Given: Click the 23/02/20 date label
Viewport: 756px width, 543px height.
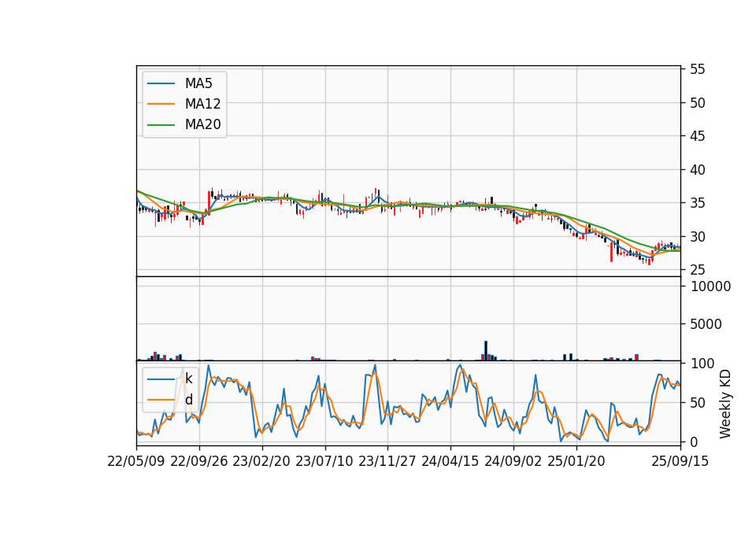Looking at the screenshot, I should (x=261, y=461).
